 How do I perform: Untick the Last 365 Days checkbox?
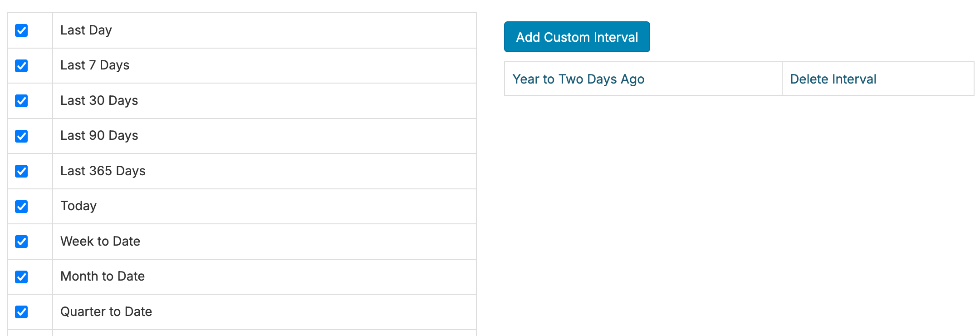click(x=21, y=171)
